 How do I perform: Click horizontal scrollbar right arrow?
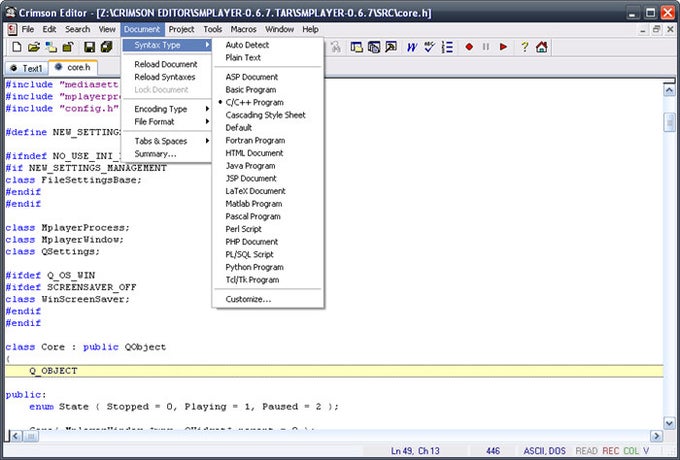point(657,436)
